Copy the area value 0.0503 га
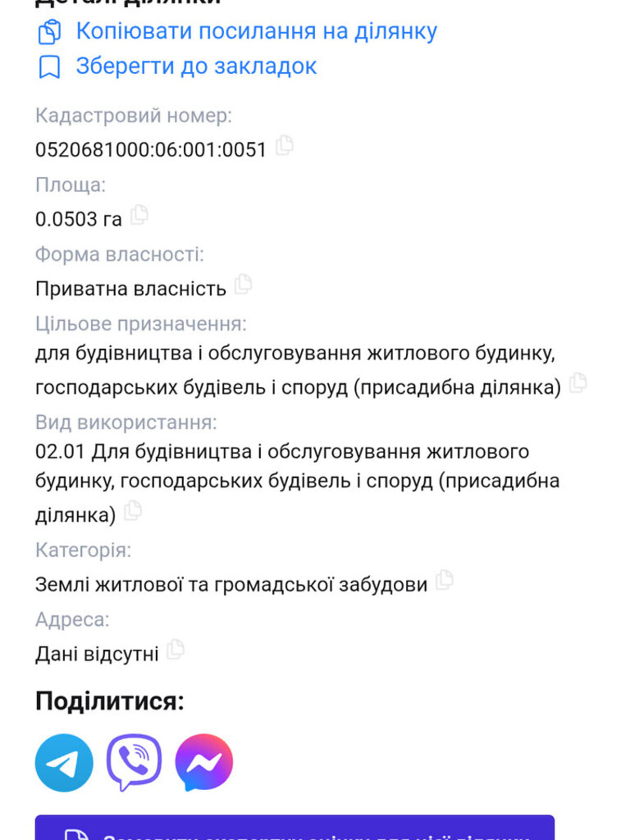The width and height of the screenshot is (630, 840). click(x=139, y=215)
